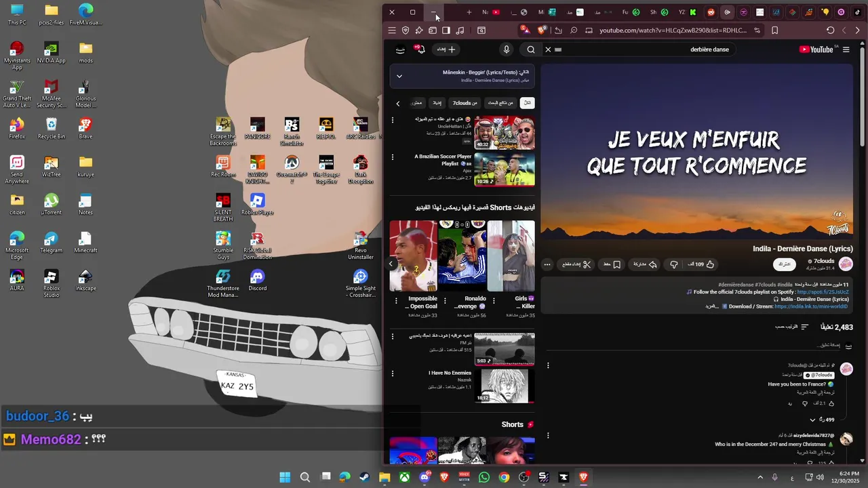Click the address bar URL field

click(673, 30)
